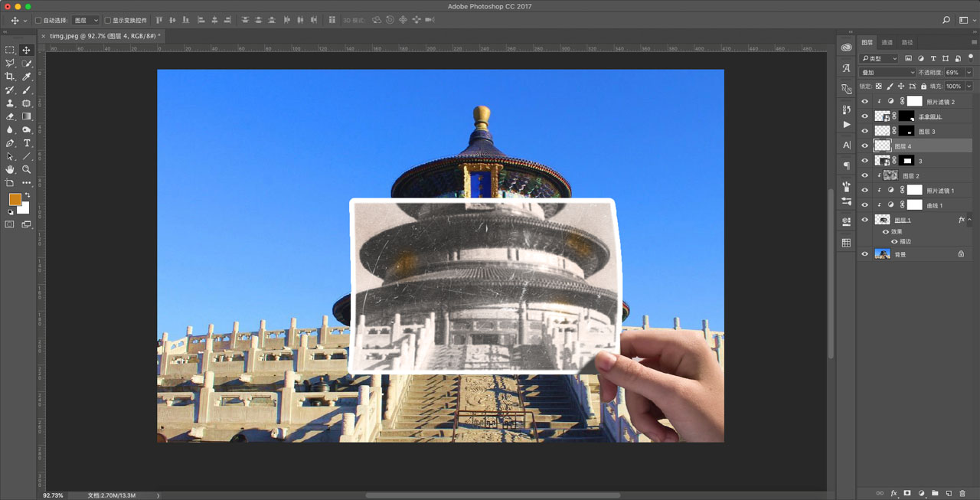The image size is (980, 500).
Task: Select the Gradient tool
Action: (27, 116)
